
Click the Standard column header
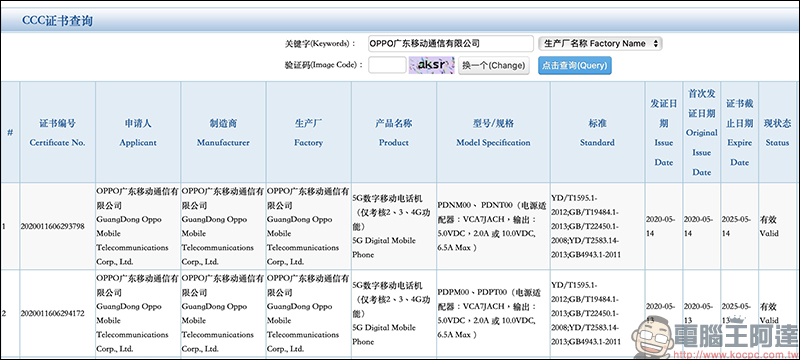597,133
